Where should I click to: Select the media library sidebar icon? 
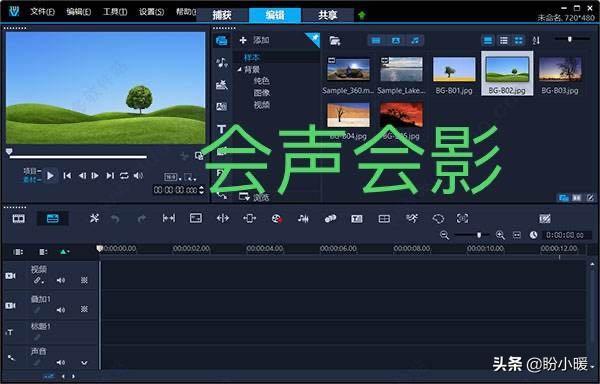[x=222, y=41]
